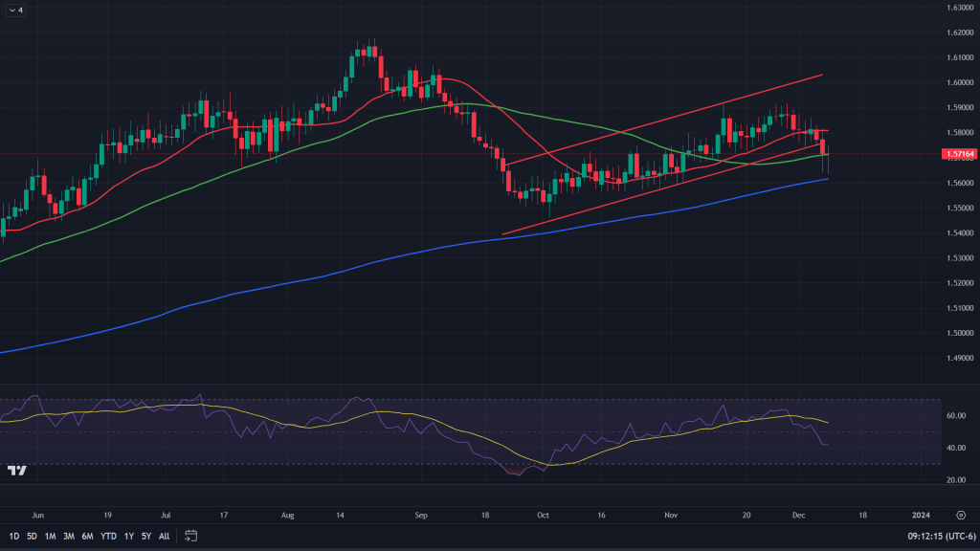Click the TradingView logo icon

click(16, 470)
